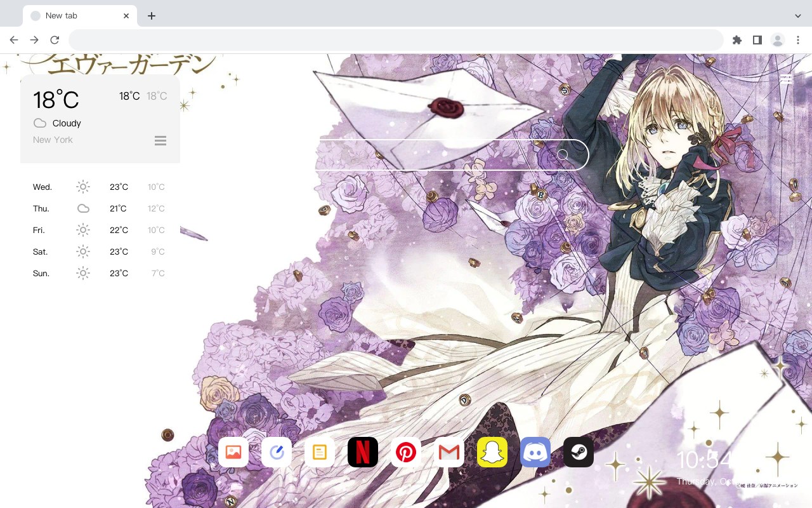Focus the browser address bar
This screenshot has width=812, height=508.
pos(396,40)
